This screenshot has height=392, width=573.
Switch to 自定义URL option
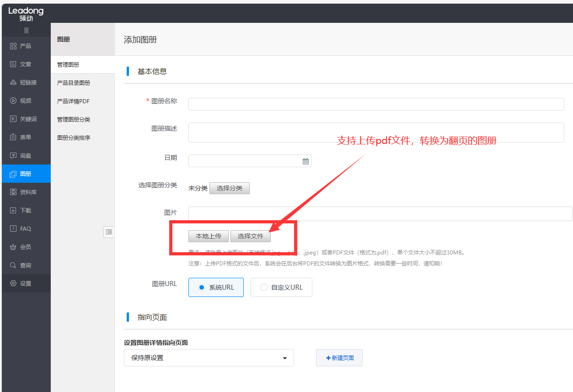click(x=281, y=287)
